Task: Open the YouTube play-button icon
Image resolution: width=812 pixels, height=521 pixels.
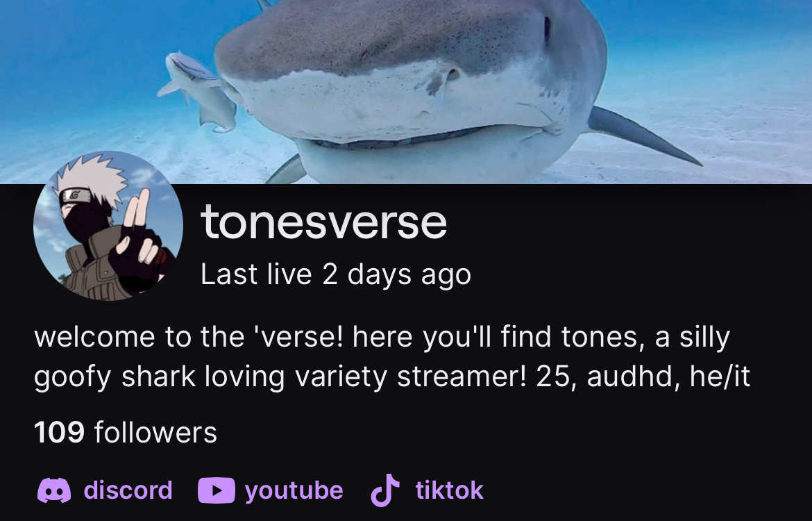Action: (x=217, y=490)
